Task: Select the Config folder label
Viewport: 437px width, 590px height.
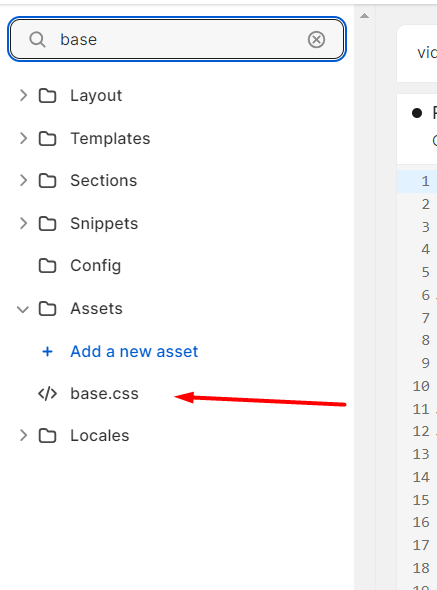Action: pyautogui.click(x=96, y=266)
